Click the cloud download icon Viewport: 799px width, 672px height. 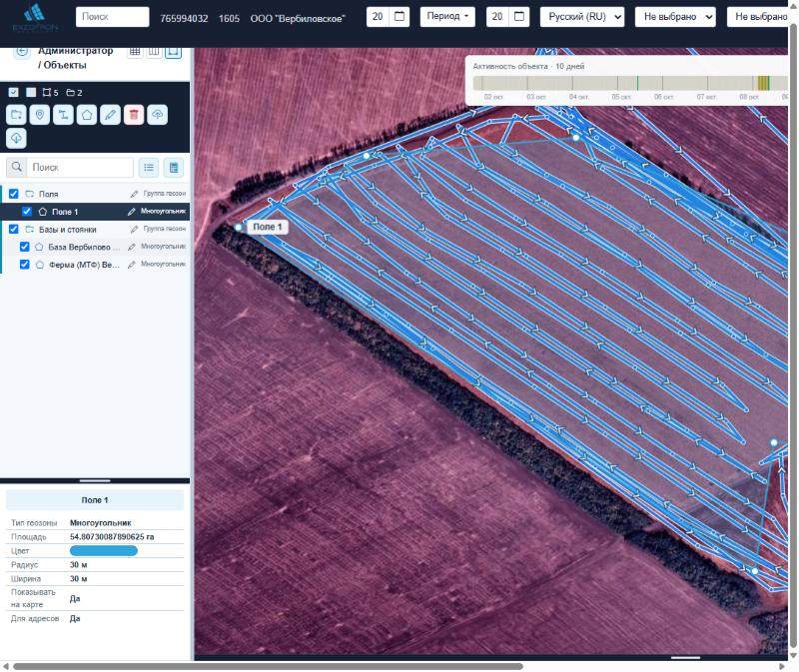click(16, 138)
